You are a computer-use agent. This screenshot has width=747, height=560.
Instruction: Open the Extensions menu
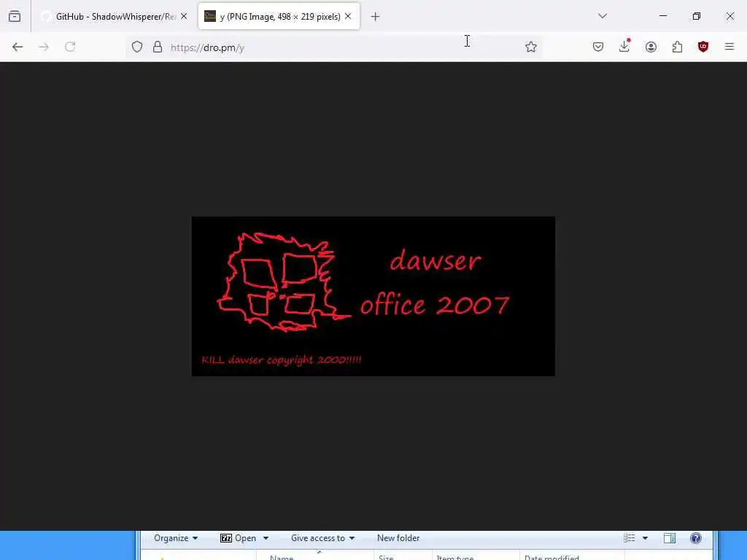[x=677, y=47]
